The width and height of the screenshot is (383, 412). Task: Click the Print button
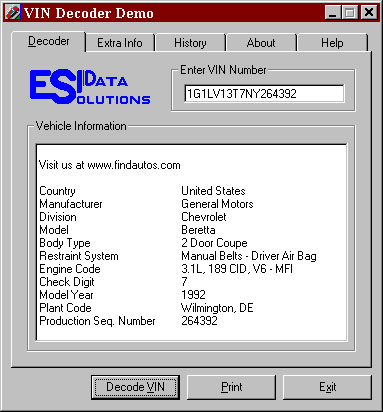231,387
